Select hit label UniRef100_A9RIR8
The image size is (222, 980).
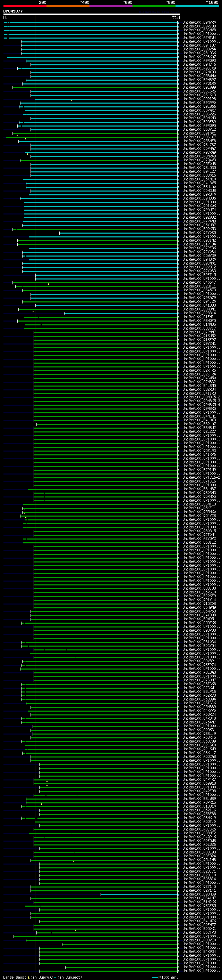click(199, 99)
